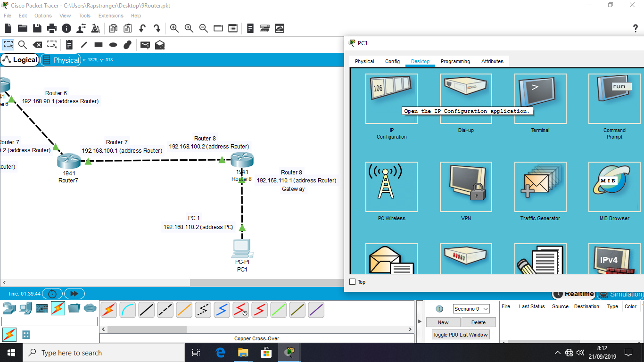This screenshot has height=362, width=644.
Task: Click the device search input field
Action: 50,321
